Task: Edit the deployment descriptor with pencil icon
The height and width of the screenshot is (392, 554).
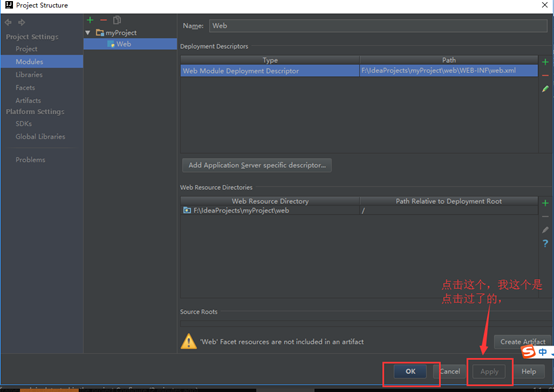Action: click(x=545, y=89)
